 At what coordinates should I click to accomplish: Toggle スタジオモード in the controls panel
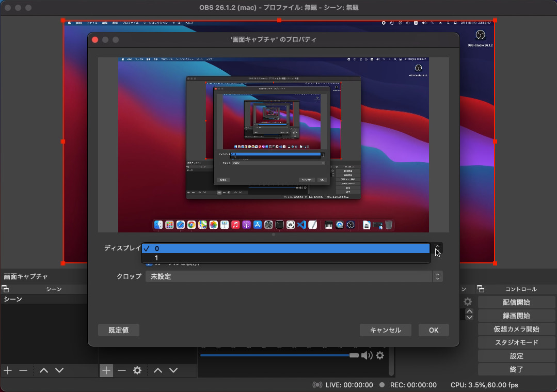516,342
